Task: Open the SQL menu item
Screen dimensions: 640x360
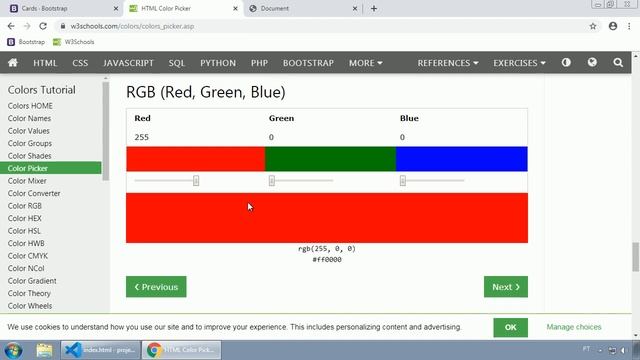Action: [177, 63]
